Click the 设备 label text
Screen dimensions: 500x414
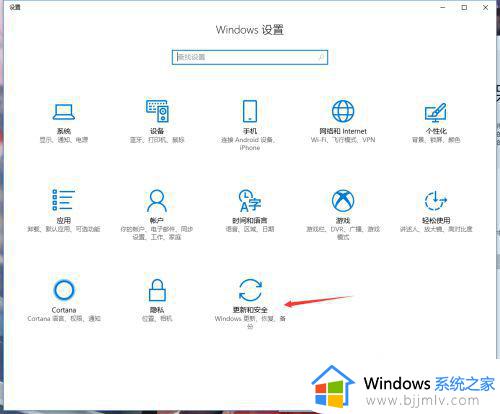tap(157, 131)
